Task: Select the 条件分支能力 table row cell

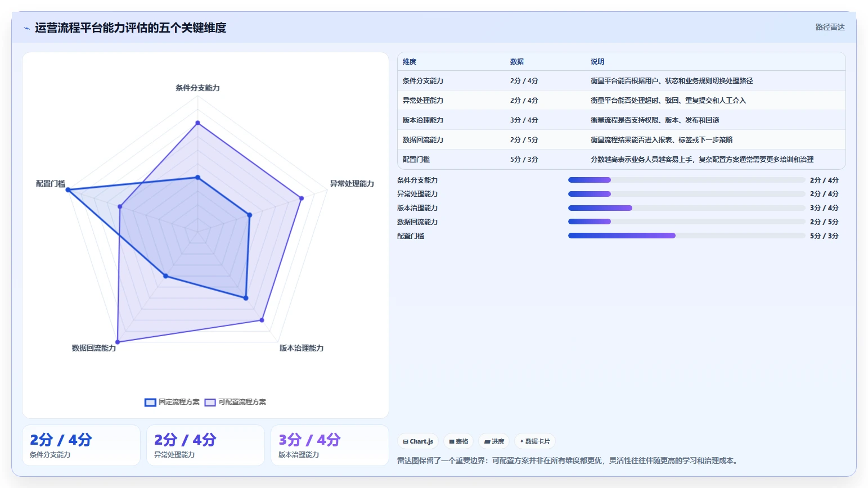Action: point(423,81)
